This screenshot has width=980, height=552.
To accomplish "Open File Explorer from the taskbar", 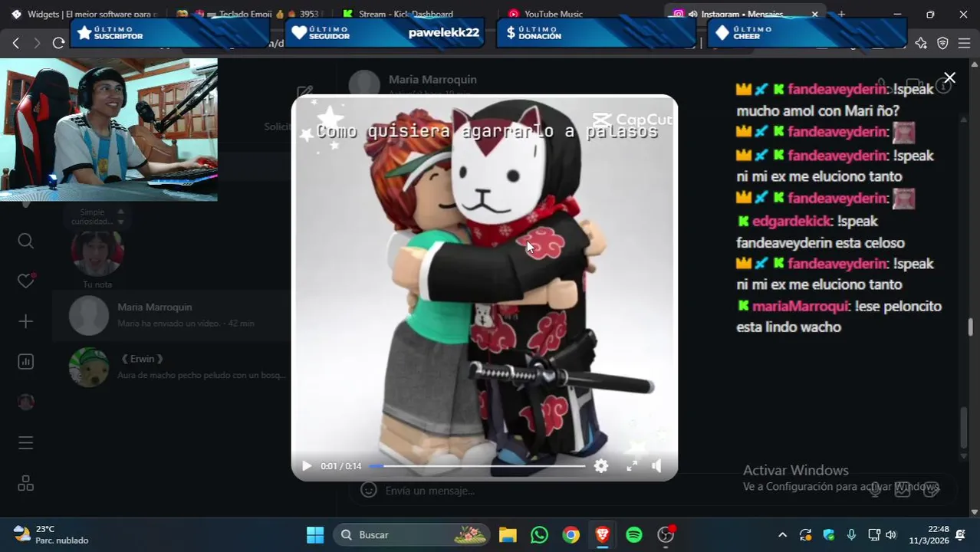I will coord(508,534).
